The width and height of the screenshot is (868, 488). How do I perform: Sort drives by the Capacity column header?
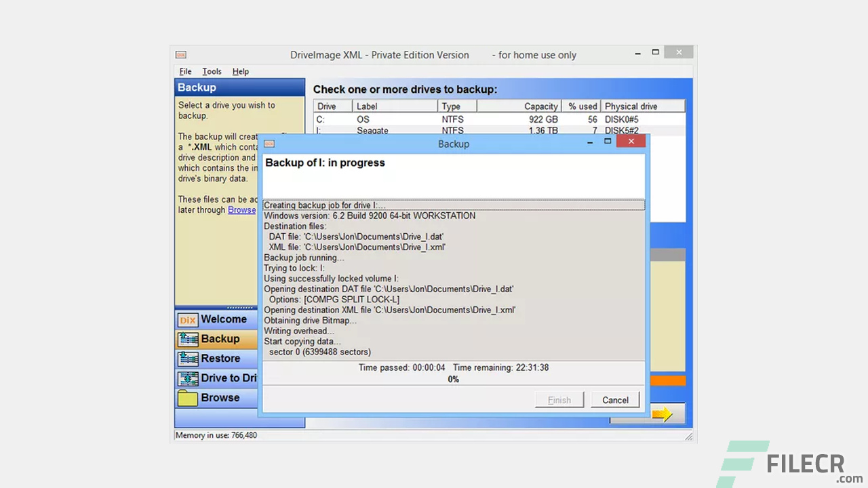click(519, 106)
